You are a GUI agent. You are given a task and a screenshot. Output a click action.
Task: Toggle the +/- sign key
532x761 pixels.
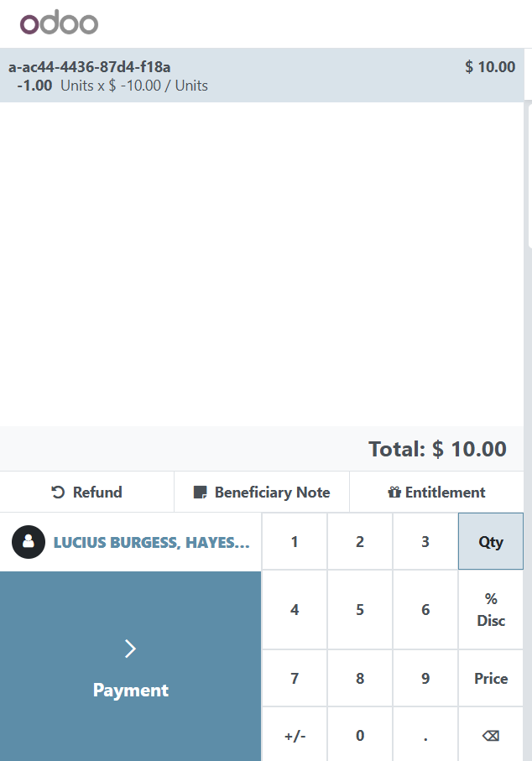tap(295, 736)
